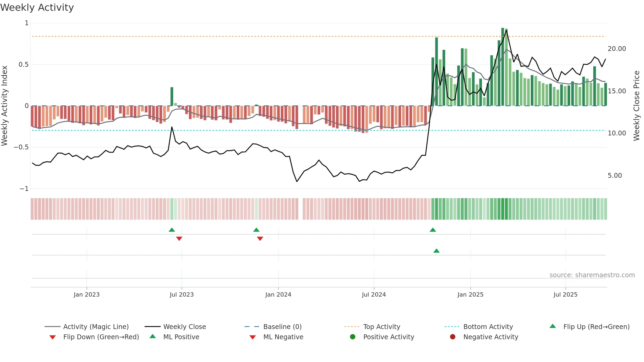Viewport: 644px width, 362px height.
Task: Toggle the Activity (Magic Line) legend entry
Action: click(87, 327)
